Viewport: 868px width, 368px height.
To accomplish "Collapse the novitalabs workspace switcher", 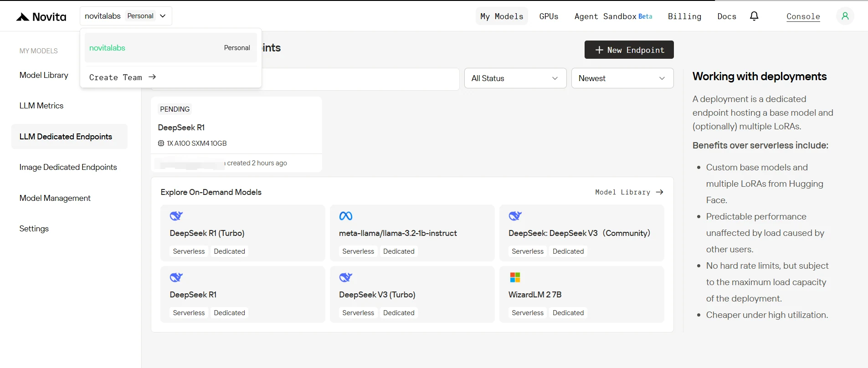I will pos(126,16).
